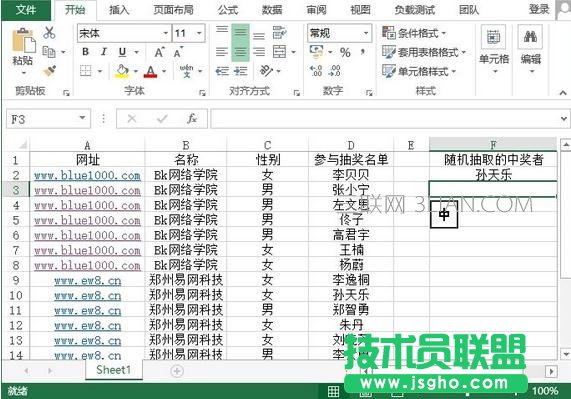Toggle middle vertical alignment
Screen dimensions: 571x399
(x=240, y=33)
